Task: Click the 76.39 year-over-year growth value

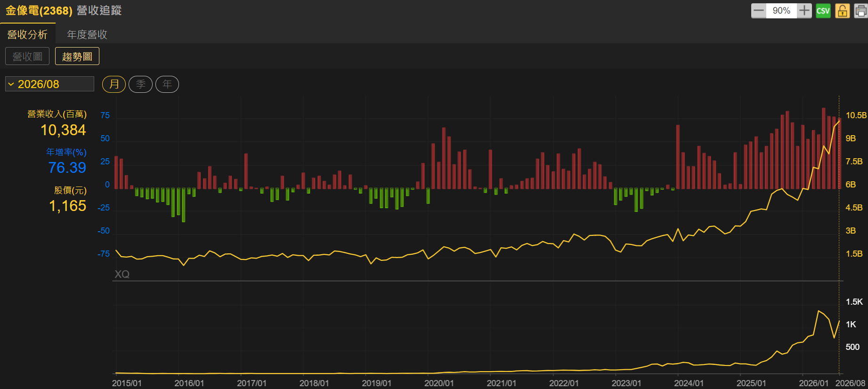Action: click(x=67, y=168)
